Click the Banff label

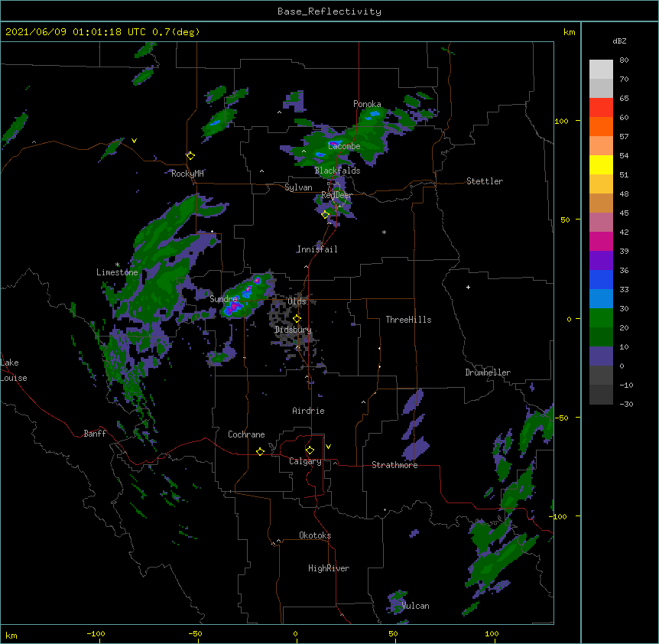pos(95,434)
